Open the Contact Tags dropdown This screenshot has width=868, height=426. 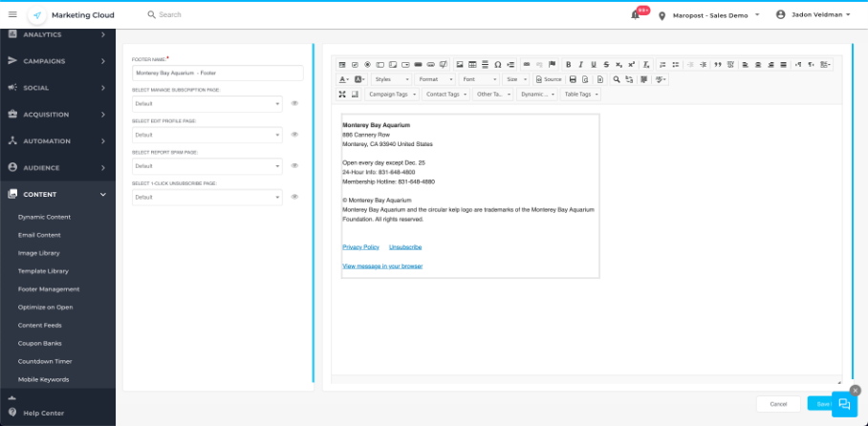(446, 95)
